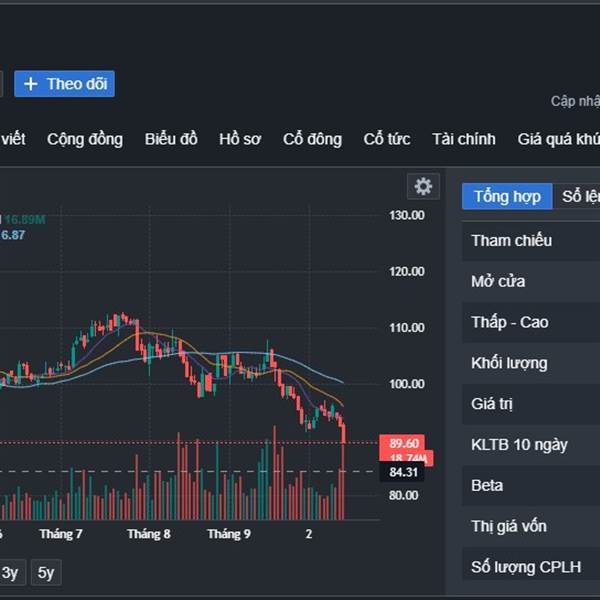Image resolution: width=600 pixels, height=600 pixels.
Task: Open the Cộng đồng tab
Action: point(85,139)
